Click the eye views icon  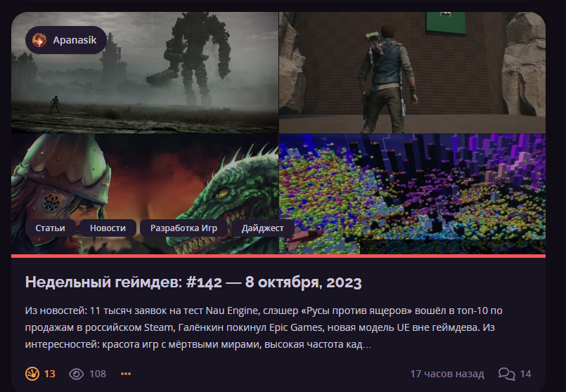coord(76,374)
